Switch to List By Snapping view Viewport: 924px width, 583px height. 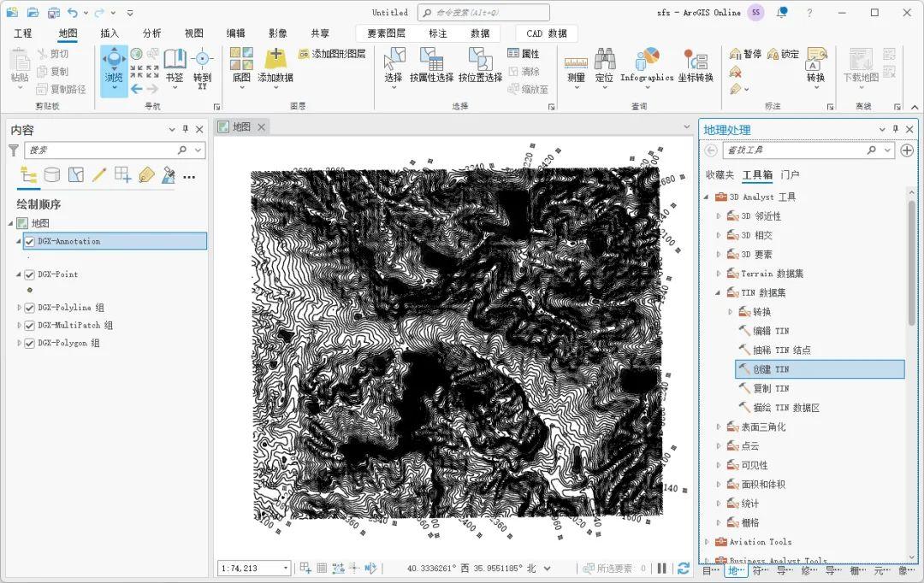pos(122,175)
